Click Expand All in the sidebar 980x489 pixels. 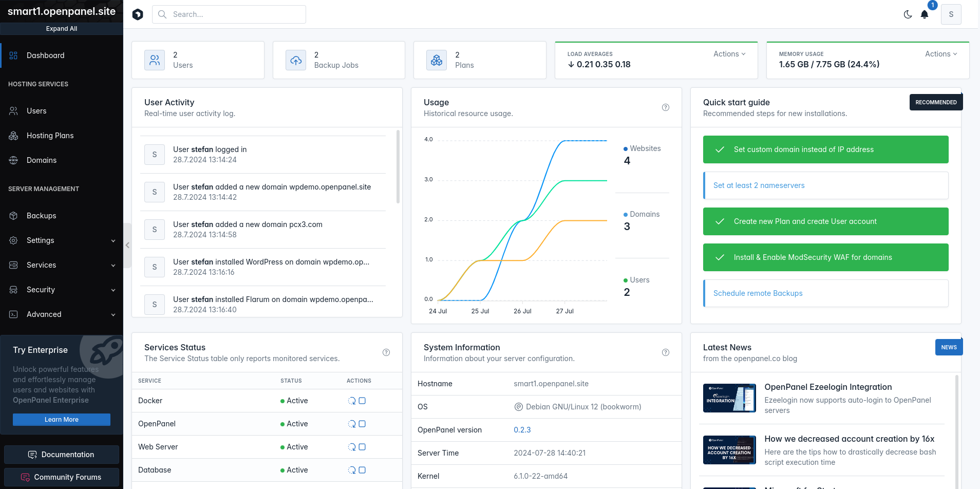(62, 29)
